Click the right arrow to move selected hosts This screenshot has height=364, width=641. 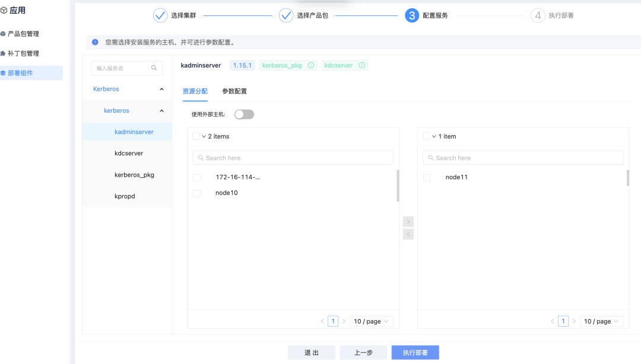point(408,221)
